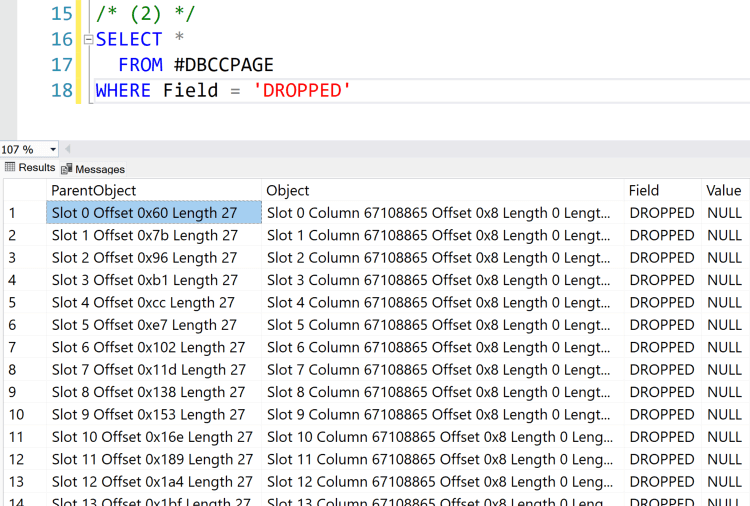Select result row header 7
The width and height of the screenshot is (750, 506).
click(25, 347)
